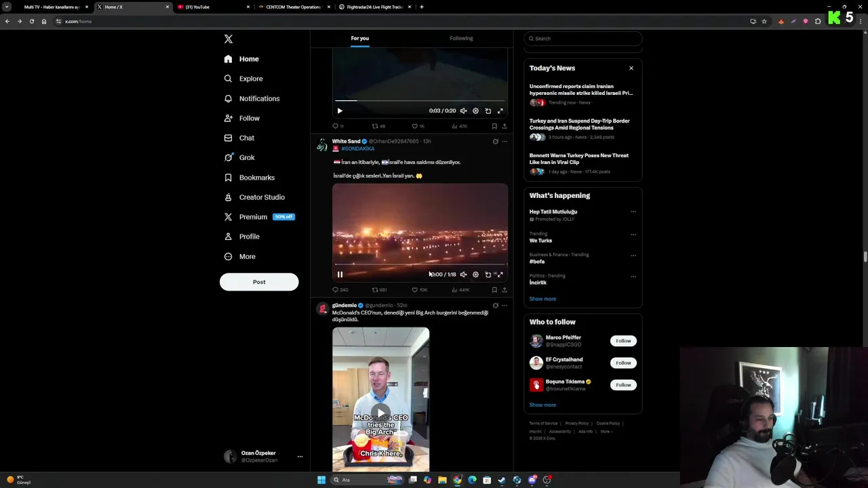
Task: Open Creator Studio
Action: tap(254, 197)
